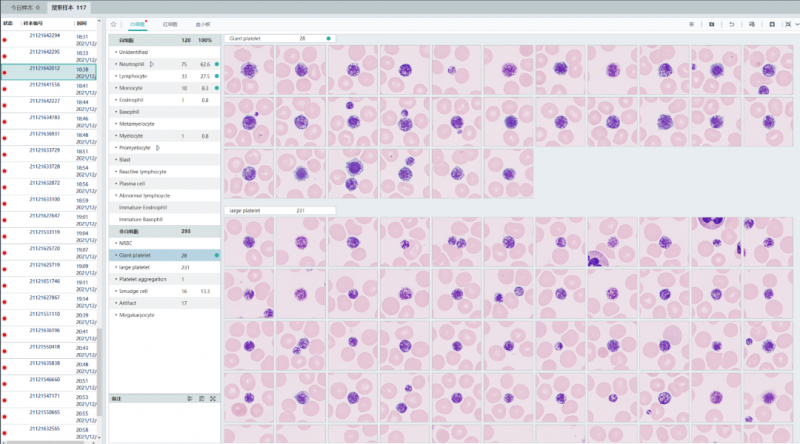800x444 pixels.
Task: Expand the Neutrophil subcategory arrow
Action: tap(152, 64)
